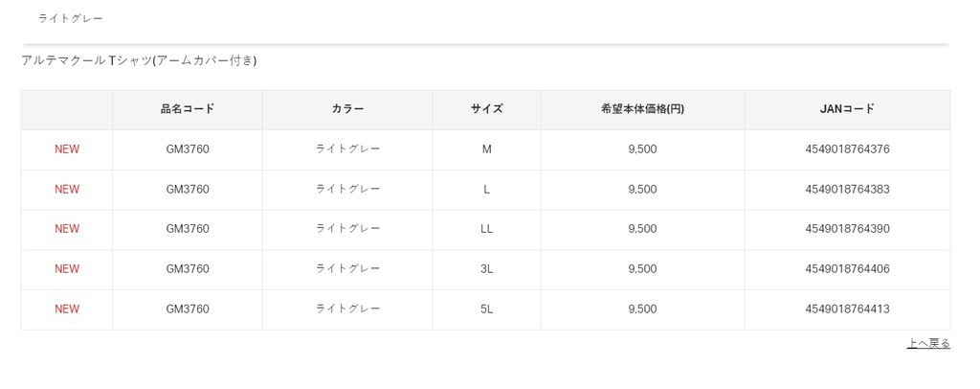This screenshot has width=980, height=389.
Task: Click ライトグレー color cell in 3L row
Action: 347,269
